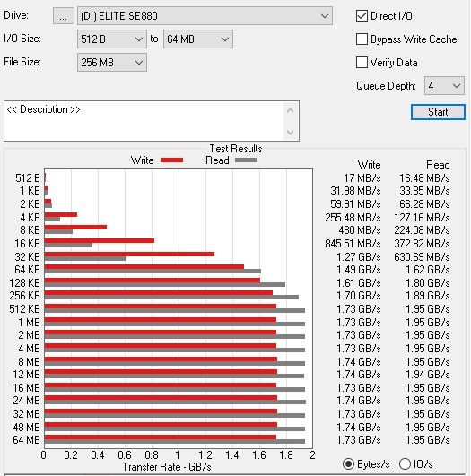The image size is (471, 476).
Task: Click the 256 KB write value 1.70 GB/s
Action: point(359,296)
